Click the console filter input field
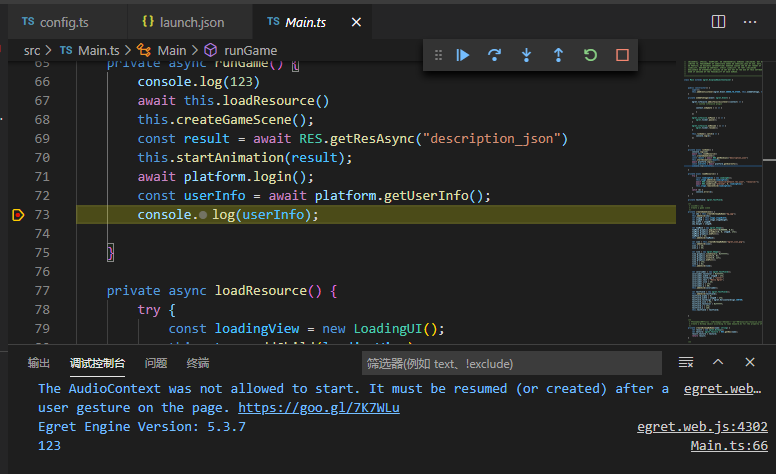 (510, 363)
